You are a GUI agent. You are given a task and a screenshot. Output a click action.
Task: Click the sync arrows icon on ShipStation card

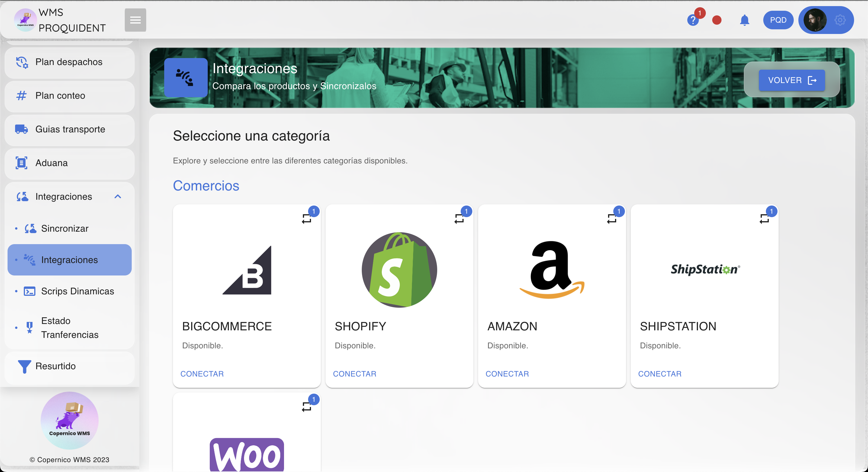(764, 219)
